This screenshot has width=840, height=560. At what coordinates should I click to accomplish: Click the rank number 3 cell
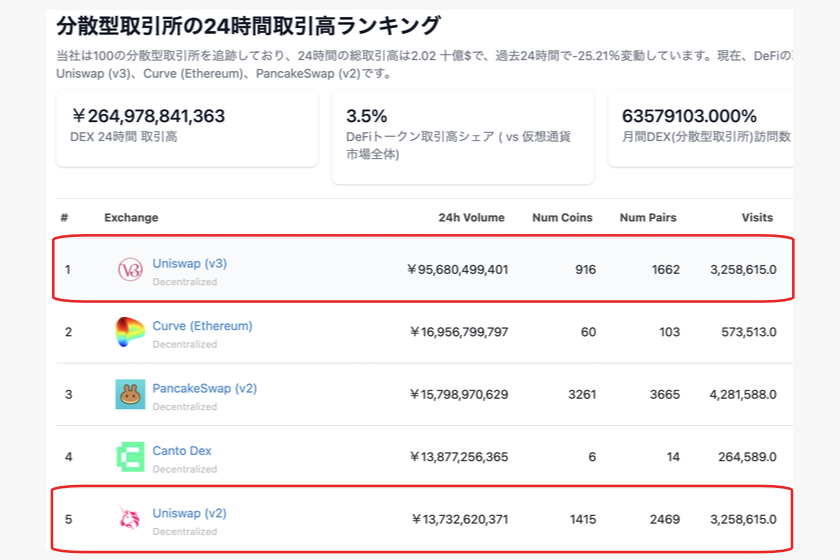[x=69, y=395]
